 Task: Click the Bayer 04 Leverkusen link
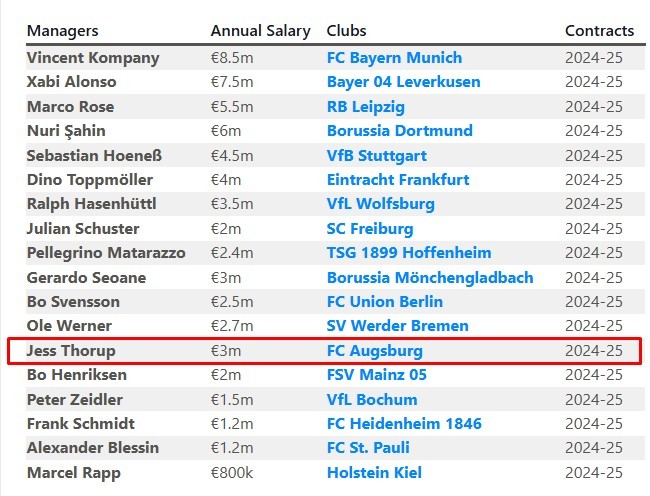pos(403,82)
